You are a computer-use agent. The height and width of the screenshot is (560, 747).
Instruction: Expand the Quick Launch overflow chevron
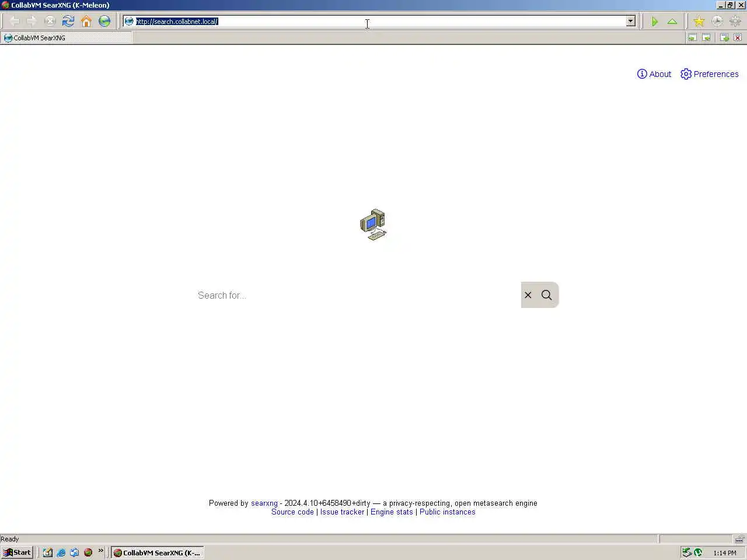101,551
